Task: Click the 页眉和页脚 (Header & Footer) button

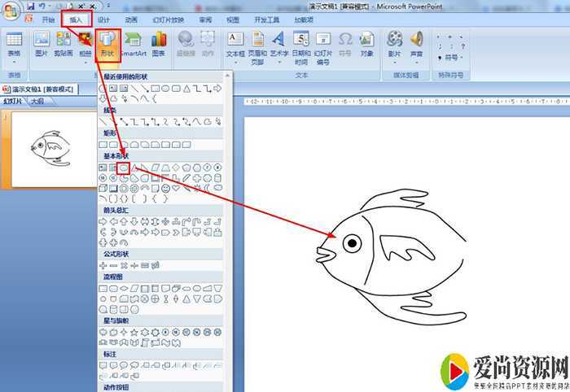Action: pyautogui.click(x=257, y=47)
